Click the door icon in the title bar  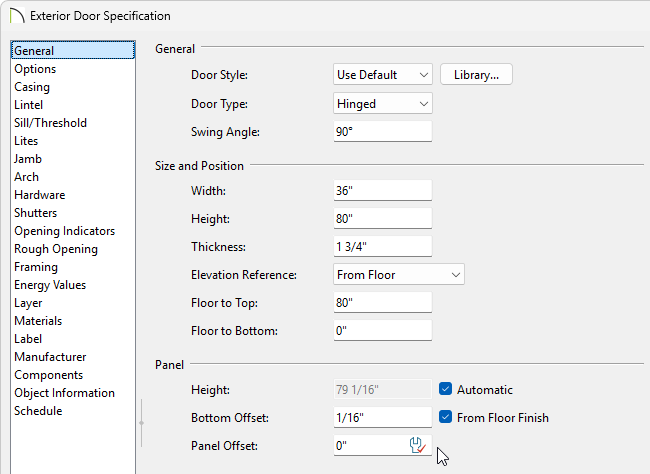click(x=17, y=16)
